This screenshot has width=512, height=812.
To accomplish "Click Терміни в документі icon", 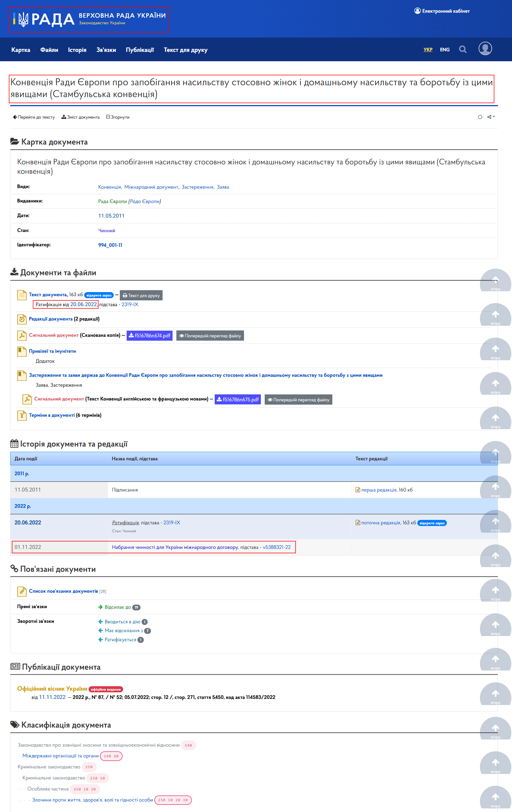I will [x=22, y=415].
